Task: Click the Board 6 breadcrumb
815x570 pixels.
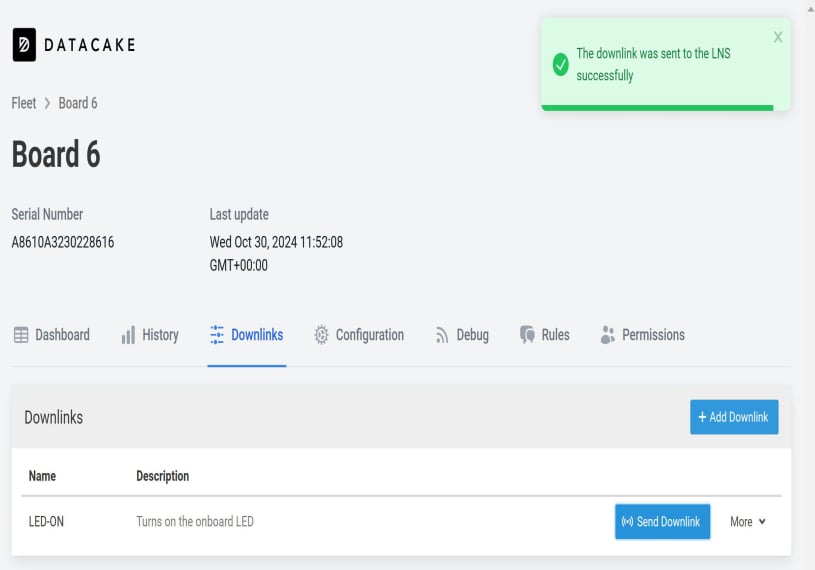Action: pyautogui.click(x=78, y=103)
